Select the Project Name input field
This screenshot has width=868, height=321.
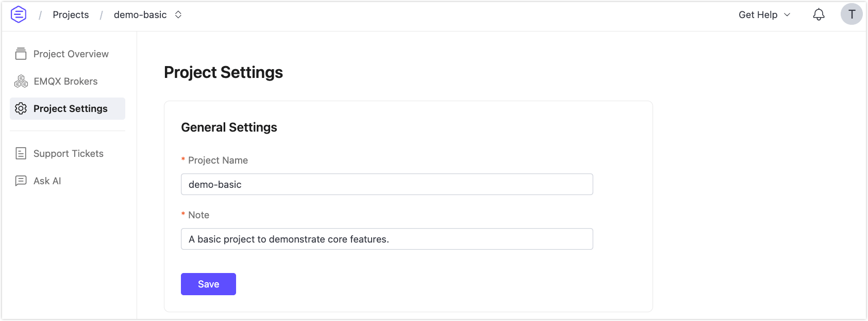coord(387,184)
